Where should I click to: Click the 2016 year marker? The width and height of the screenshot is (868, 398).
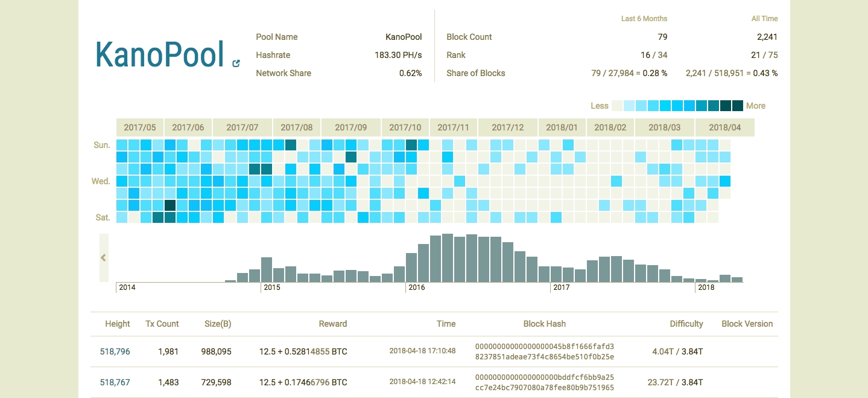(x=417, y=287)
